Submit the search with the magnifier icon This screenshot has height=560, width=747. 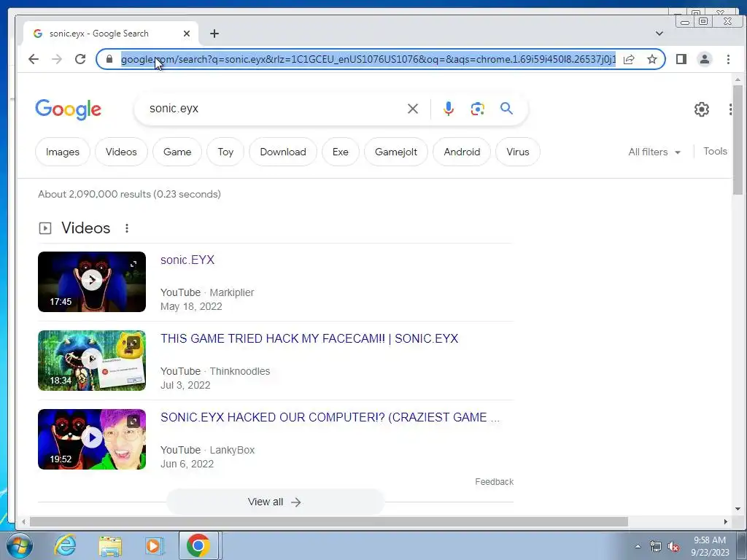click(506, 109)
